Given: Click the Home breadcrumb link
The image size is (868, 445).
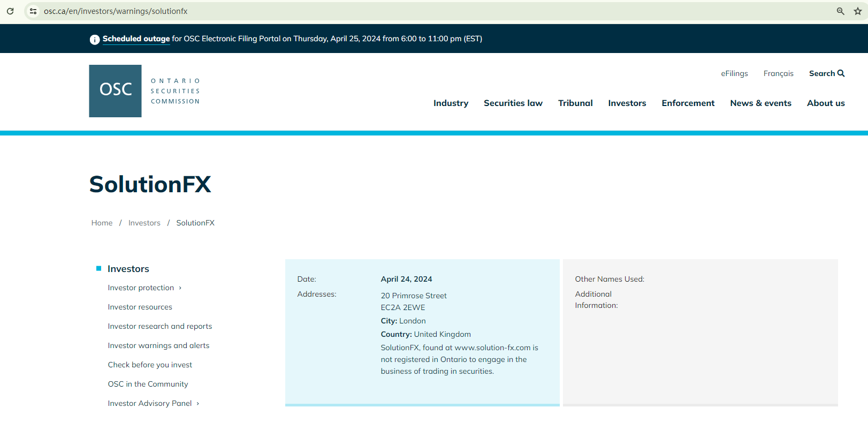Looking at the screenshot, I should [x=102, y=223].
